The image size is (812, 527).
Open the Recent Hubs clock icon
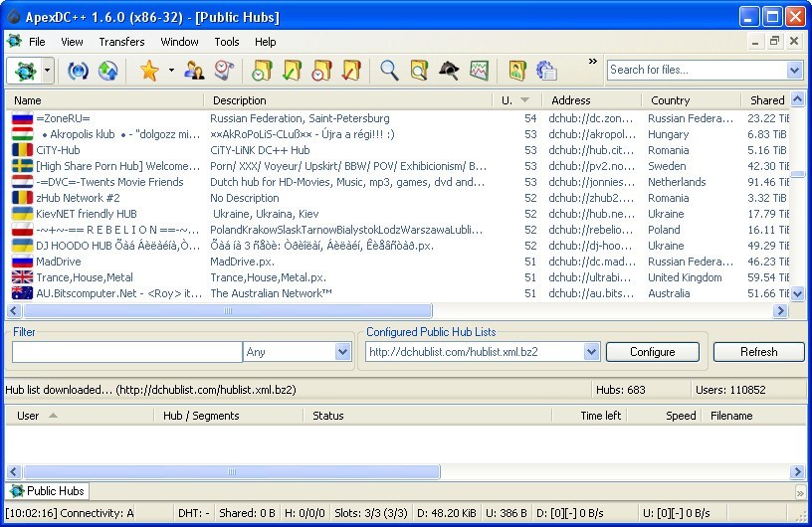coord(224,71)
